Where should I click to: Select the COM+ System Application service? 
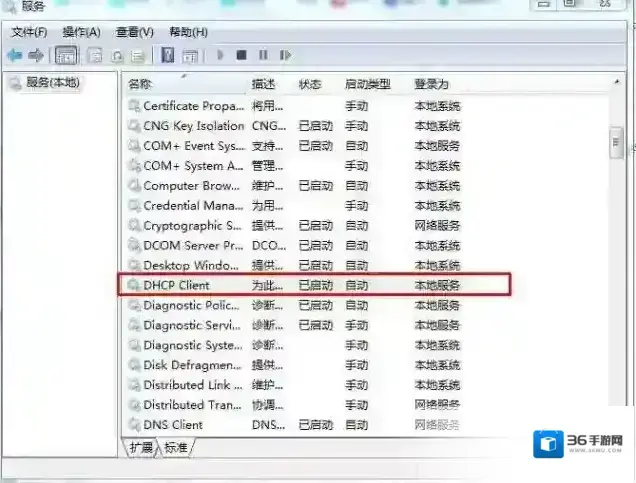[x=294, y=165]
